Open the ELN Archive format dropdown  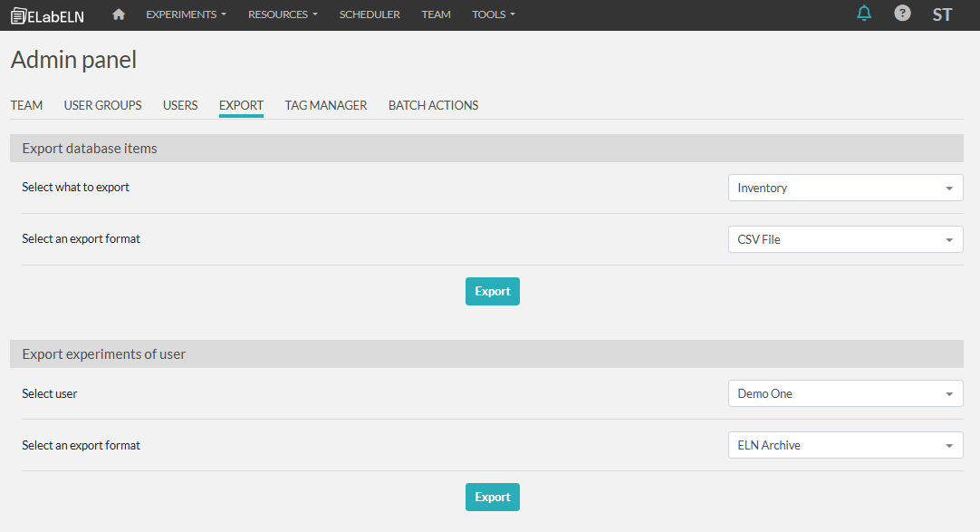[x=845, y=445]
